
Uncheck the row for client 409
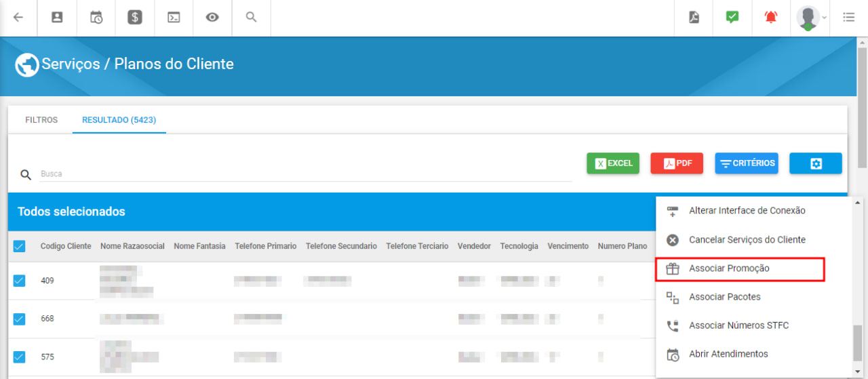(19, 281)
